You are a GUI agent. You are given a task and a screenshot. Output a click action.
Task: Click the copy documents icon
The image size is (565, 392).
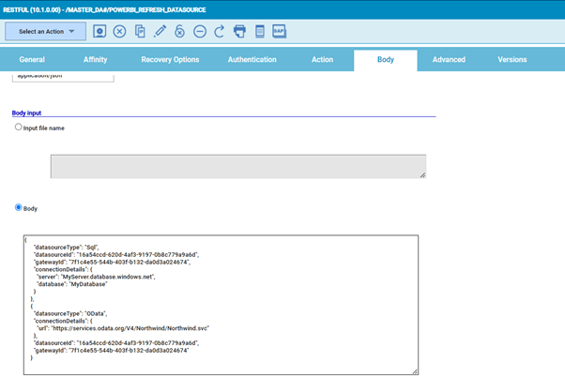click(x=140, y=31)
